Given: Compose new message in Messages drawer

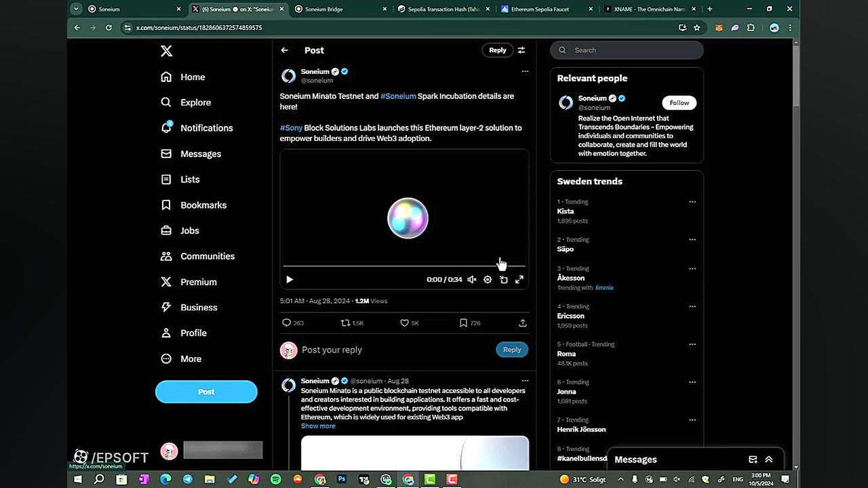Looking at the screenshot, I should [x=753, y=460].
